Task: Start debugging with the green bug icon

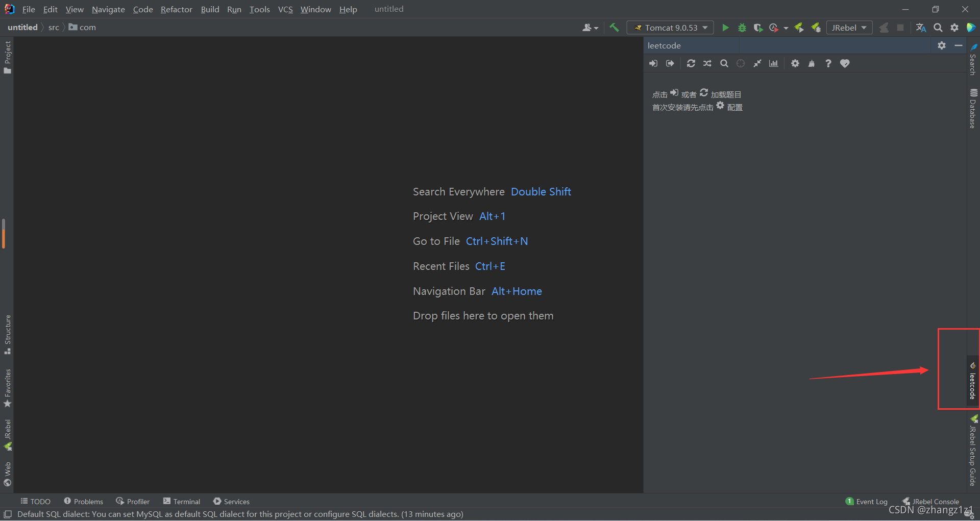Action: click(x=742, y=28)
